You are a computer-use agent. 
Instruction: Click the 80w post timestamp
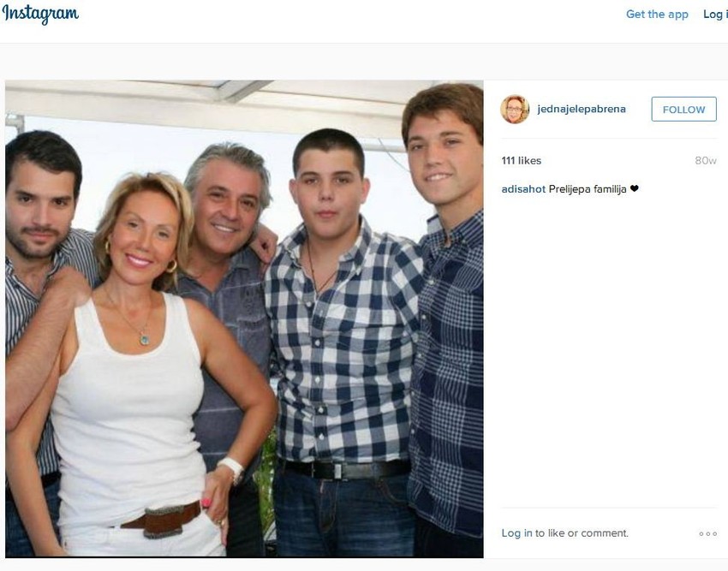(x=705, y=161)
